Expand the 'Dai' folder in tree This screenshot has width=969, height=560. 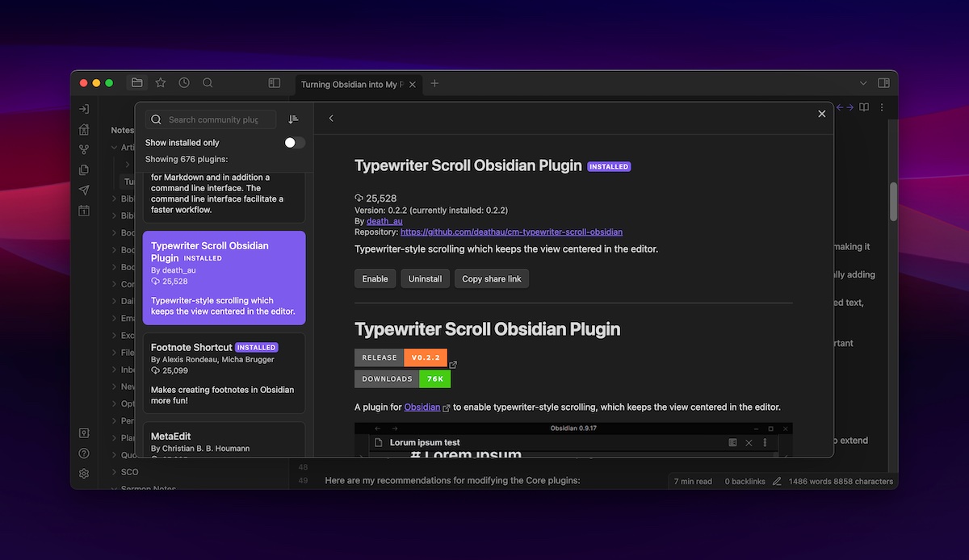(x=114, y=302)
